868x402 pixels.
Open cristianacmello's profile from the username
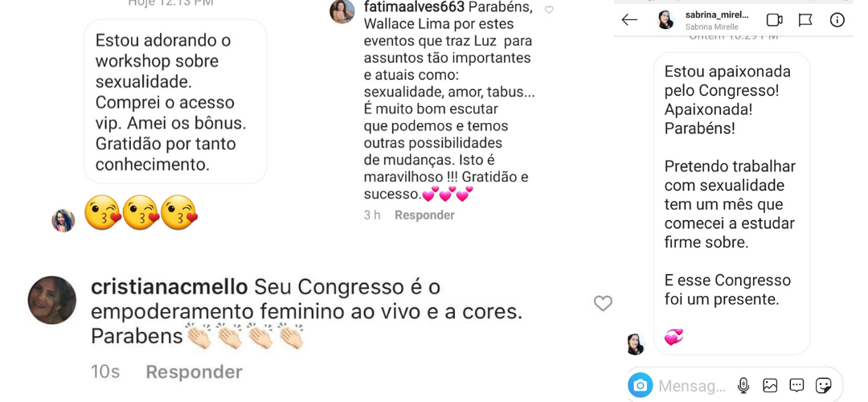(x=170, y=287)
